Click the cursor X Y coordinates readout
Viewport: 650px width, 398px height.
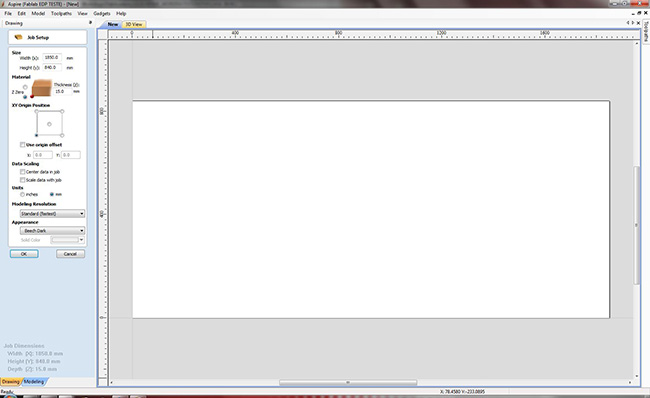tap(462, 391)
